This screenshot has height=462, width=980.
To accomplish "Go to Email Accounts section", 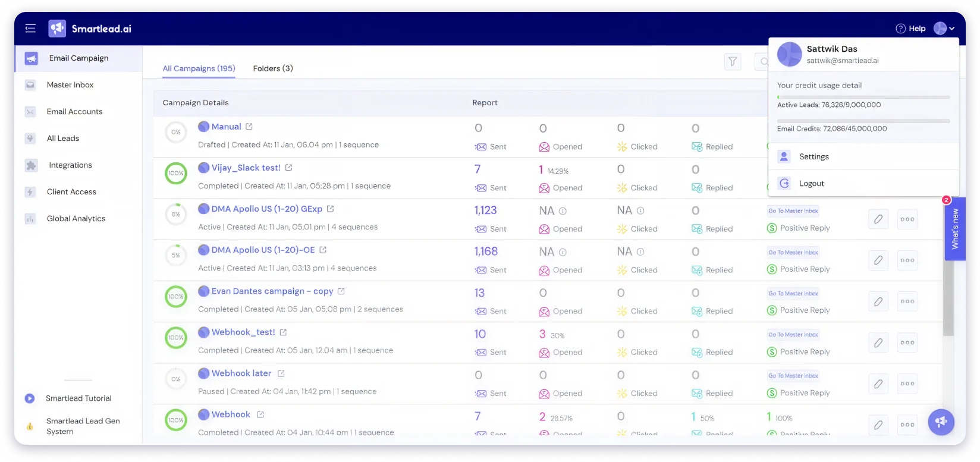I will pos(74,112).
